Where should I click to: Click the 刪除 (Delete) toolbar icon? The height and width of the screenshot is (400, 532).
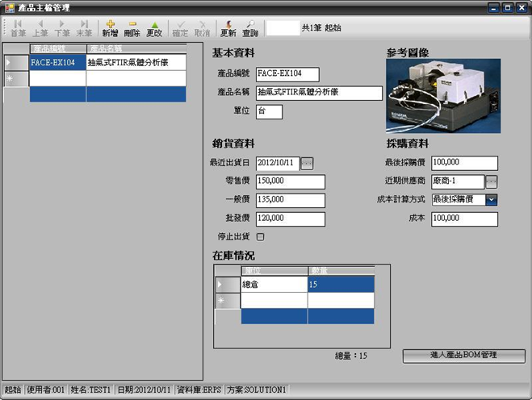coord(132,28)
